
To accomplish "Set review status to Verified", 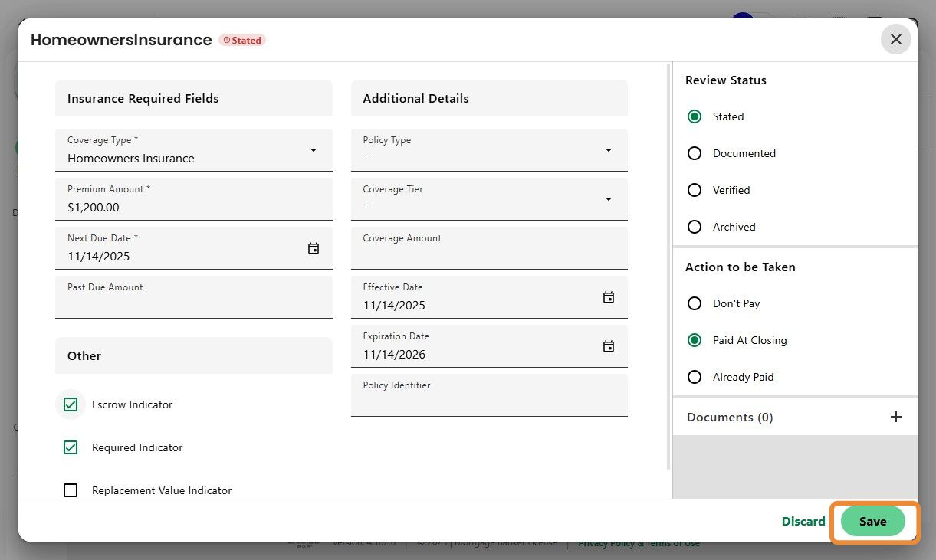I will 695,190.
